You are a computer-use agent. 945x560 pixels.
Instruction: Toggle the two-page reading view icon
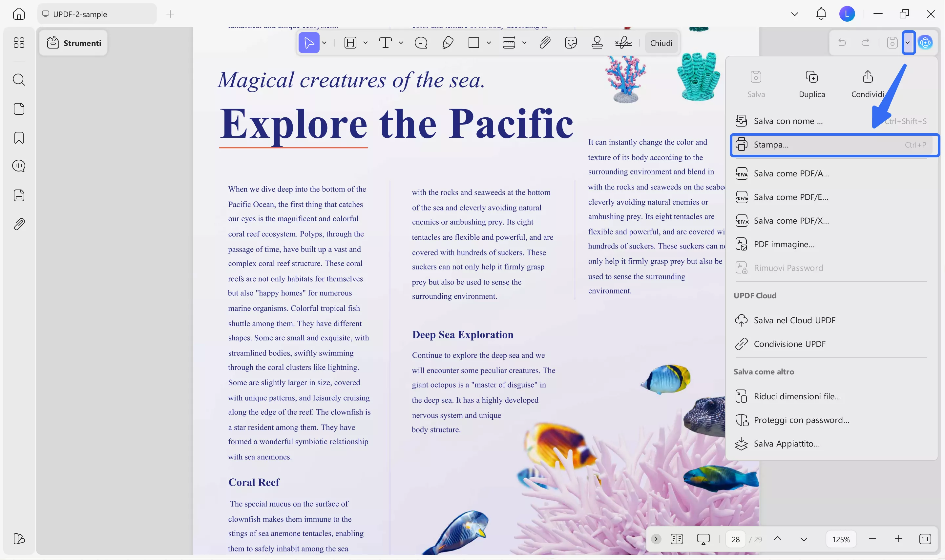(x=677, y=539)
